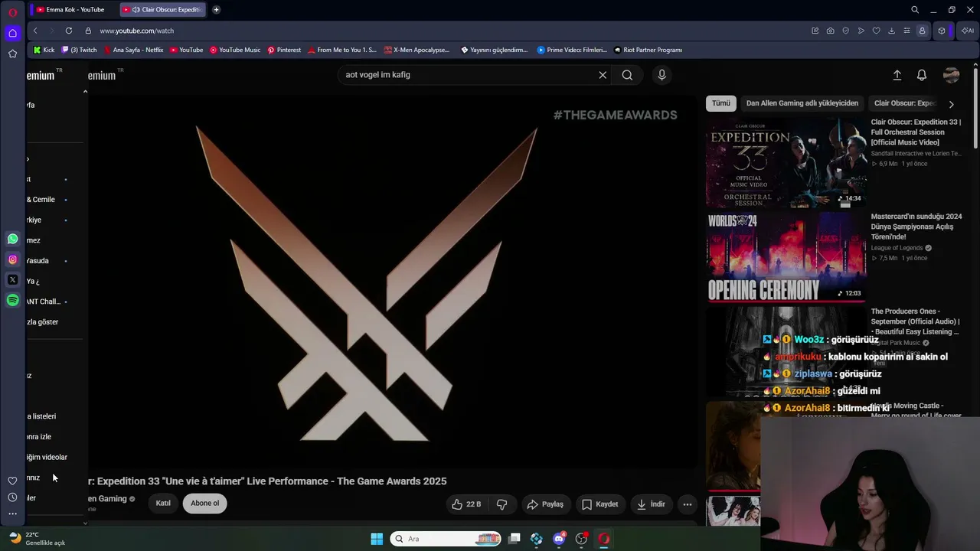Open the shield privacy protection icon
This screenshot has height=551, width=980.
(x=846, y=31)
